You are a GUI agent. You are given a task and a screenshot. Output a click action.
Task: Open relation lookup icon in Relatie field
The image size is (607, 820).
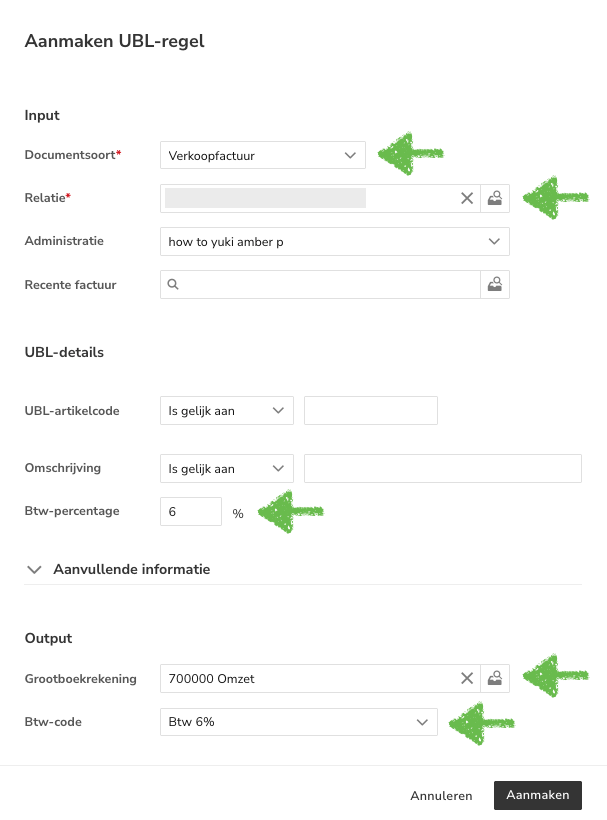pos(495,198)
